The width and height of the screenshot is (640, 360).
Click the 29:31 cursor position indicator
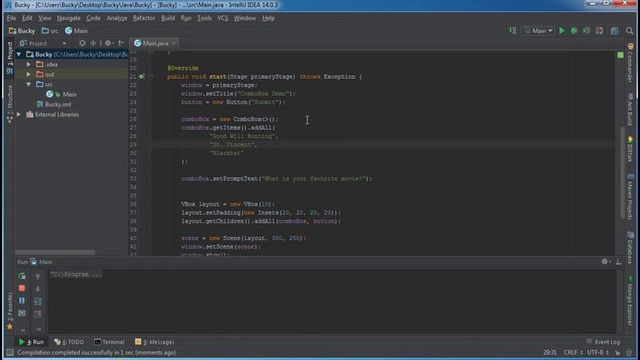[550, 352]
